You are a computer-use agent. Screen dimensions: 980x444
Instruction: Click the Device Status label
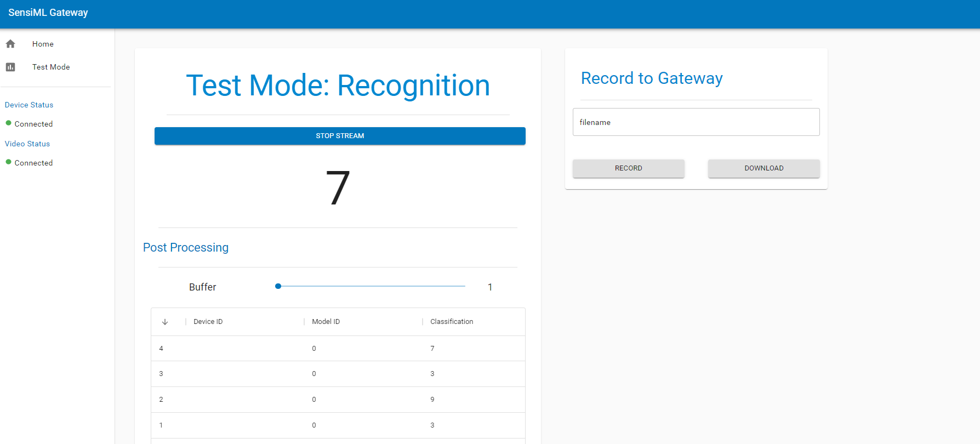pos(29,105)
